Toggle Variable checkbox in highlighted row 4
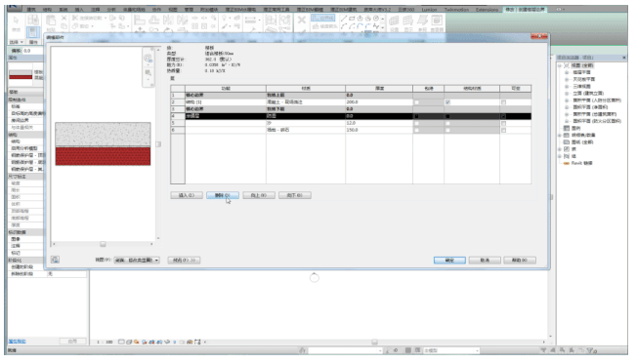 503,116
